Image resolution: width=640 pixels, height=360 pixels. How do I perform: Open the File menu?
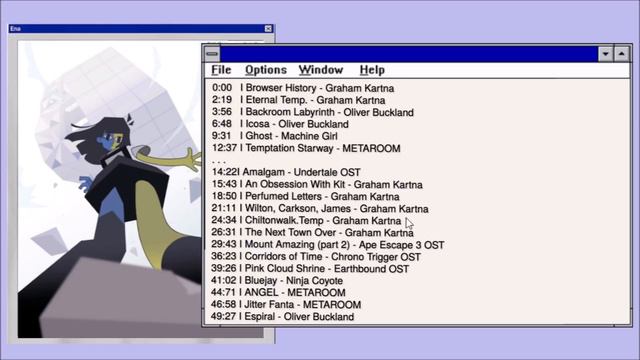coord(221,70)
